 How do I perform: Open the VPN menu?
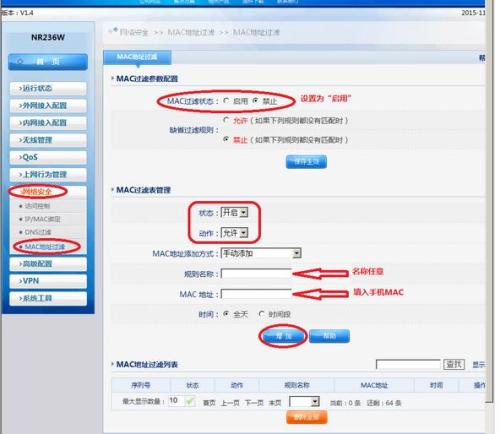(x=48, y=281)
